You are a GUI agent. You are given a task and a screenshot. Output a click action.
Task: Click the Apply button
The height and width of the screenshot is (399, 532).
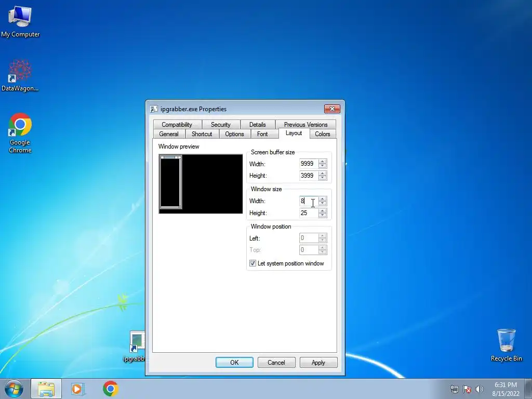[x=318, y=362]
